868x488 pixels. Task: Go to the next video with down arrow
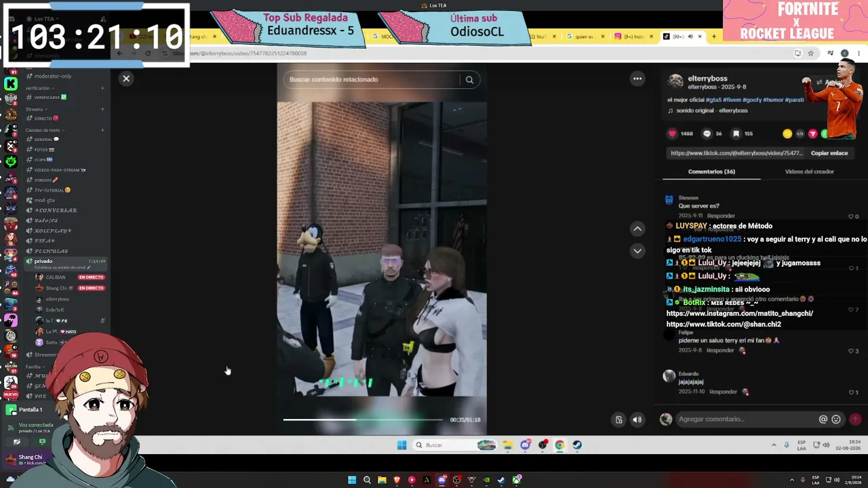(x=637, y=251)
